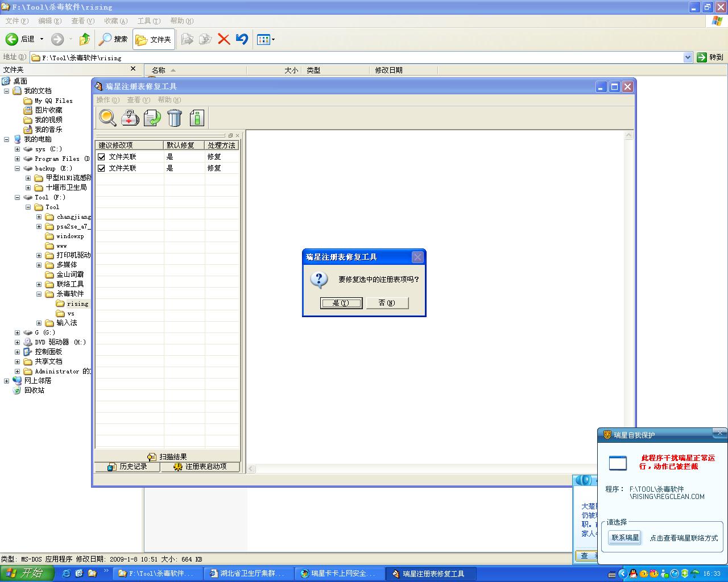Switch to the 扫描结果 tab
Viewport: 728px width, 582px height.
(167, 456)
